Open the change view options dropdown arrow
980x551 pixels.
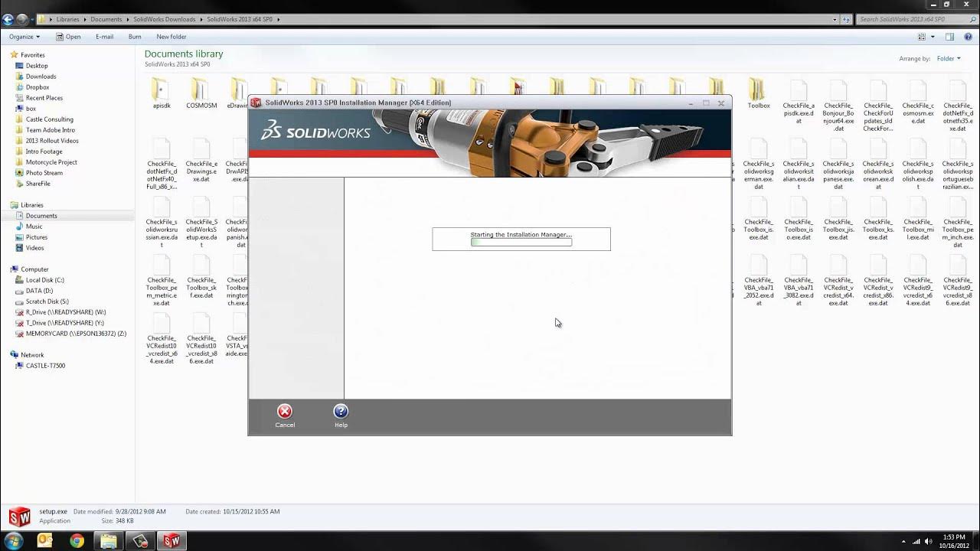[x=932, y=37]
